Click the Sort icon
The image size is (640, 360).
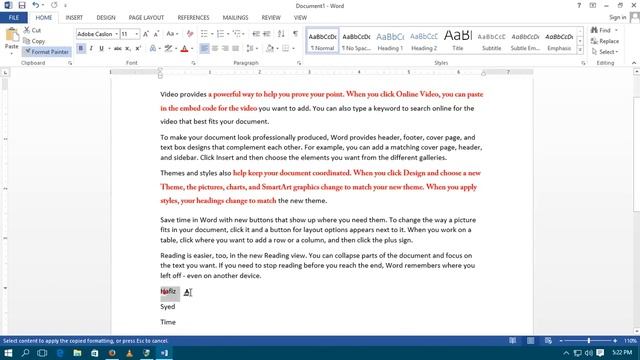tap(281, 34)
